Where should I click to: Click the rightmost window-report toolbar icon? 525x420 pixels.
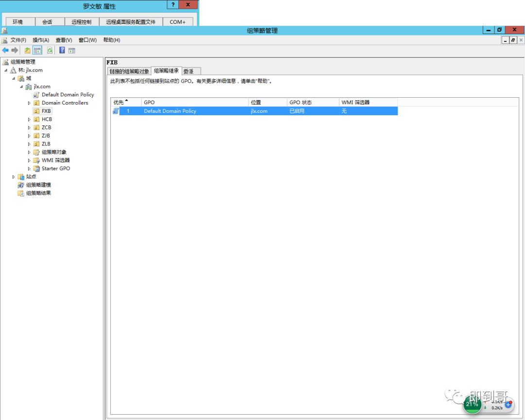tap(71, 50)
